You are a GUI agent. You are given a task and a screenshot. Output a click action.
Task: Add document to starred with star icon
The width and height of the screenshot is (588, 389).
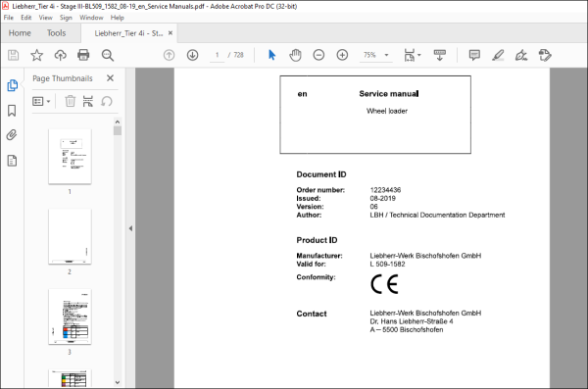37,55
